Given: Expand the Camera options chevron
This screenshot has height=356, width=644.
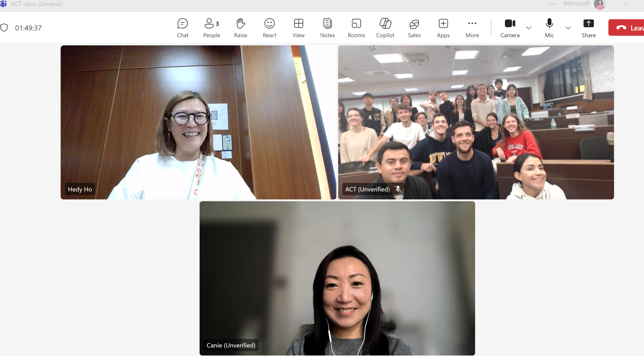Looking at the screenshot, I should pos(529,28).
